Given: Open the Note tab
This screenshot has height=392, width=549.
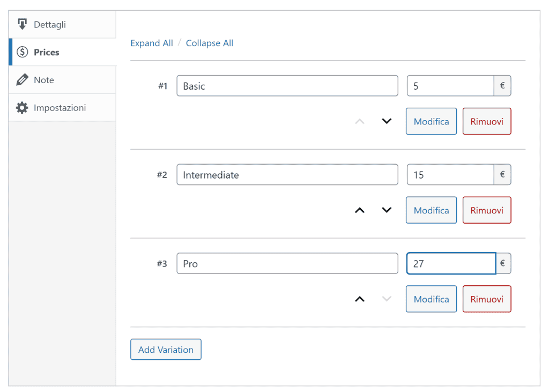Looking at the screenshot, I should point(44,80).
